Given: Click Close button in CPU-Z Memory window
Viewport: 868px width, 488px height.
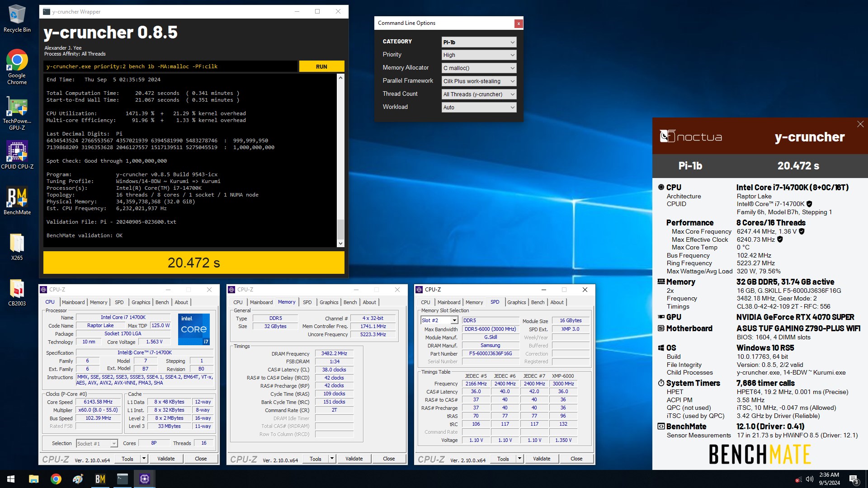Looking at the screenshot, I should 389,459.
